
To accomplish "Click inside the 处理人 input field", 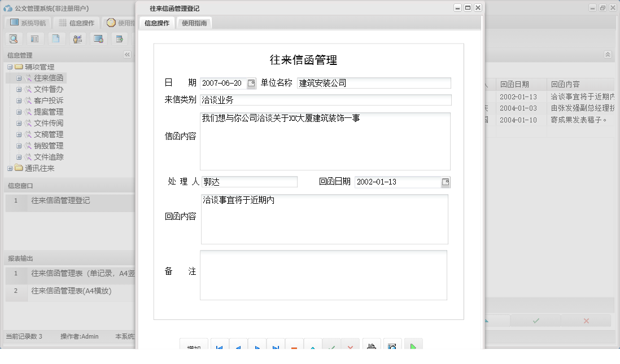I will coord(248,182).
